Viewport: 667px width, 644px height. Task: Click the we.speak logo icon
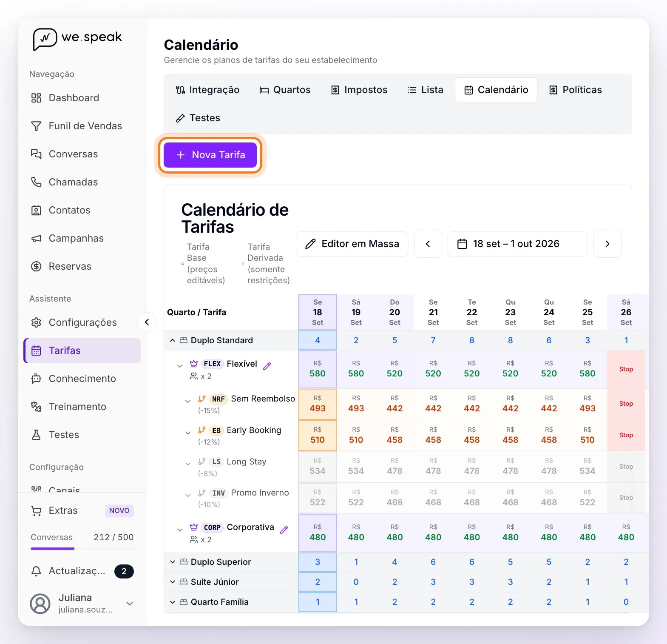click(45, 39)
